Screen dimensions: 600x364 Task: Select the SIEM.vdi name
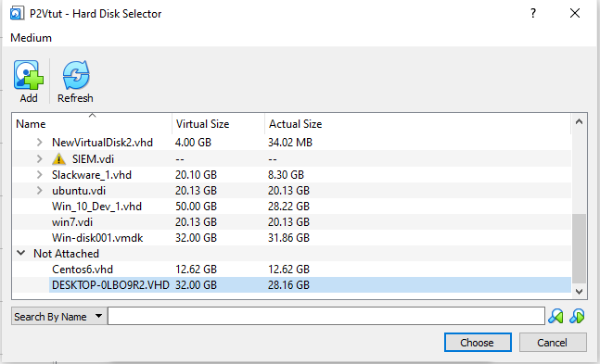pyautogui.click(x=93, y=158)
